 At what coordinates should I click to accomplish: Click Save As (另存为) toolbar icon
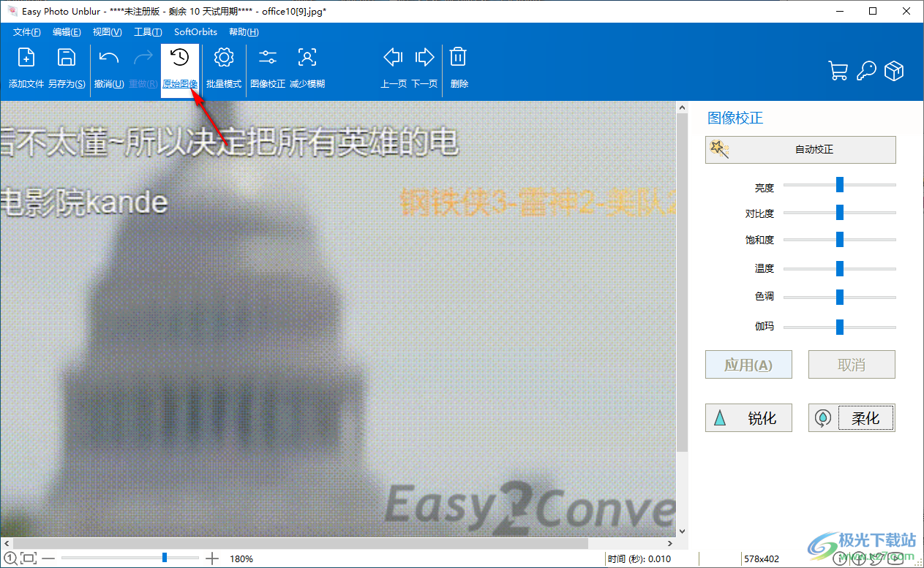coord(67,58)
